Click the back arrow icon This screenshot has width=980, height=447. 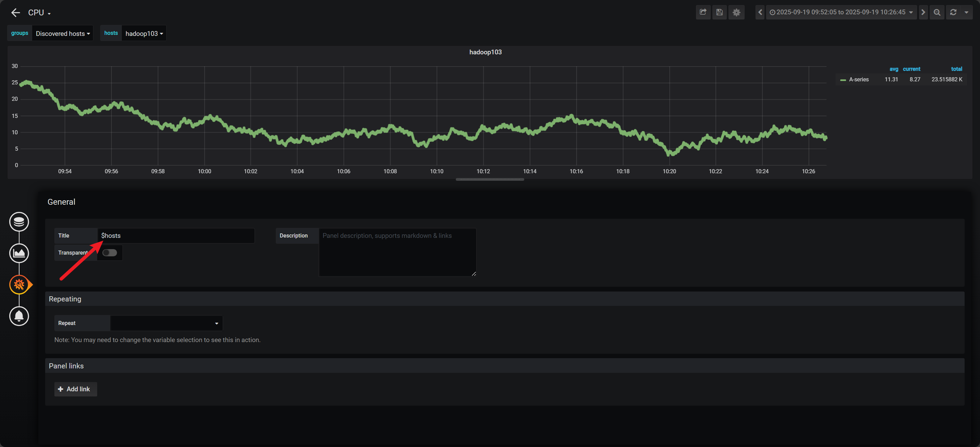click(x=16, y=13)
